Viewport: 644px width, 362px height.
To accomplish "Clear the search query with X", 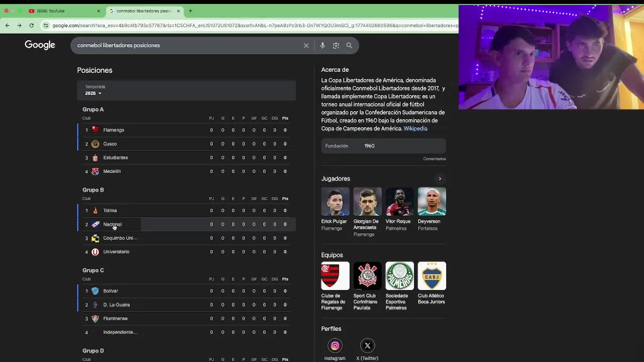I will pos(306,45).
